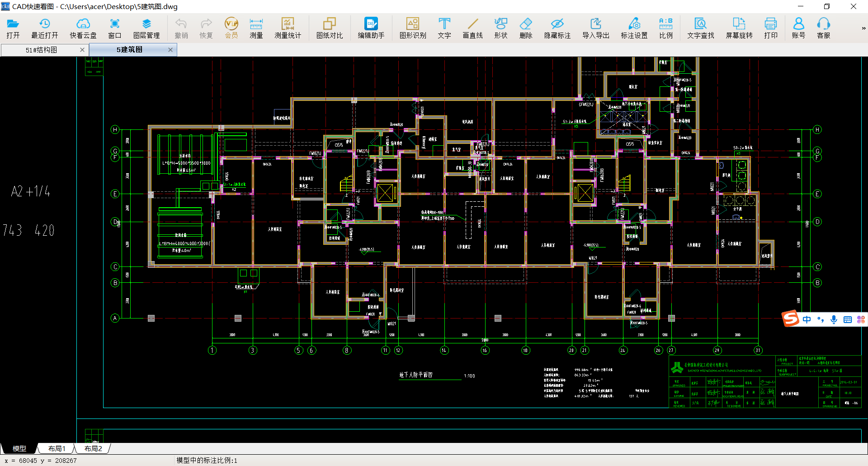Click the 打开 (Open) toolbar icon

coord(13,29)
